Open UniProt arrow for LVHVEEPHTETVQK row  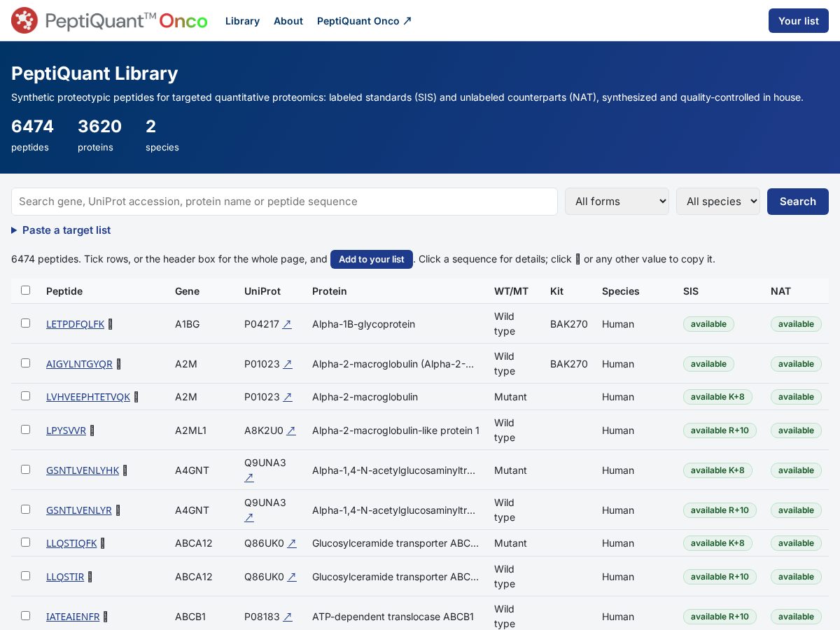(288, 397)
